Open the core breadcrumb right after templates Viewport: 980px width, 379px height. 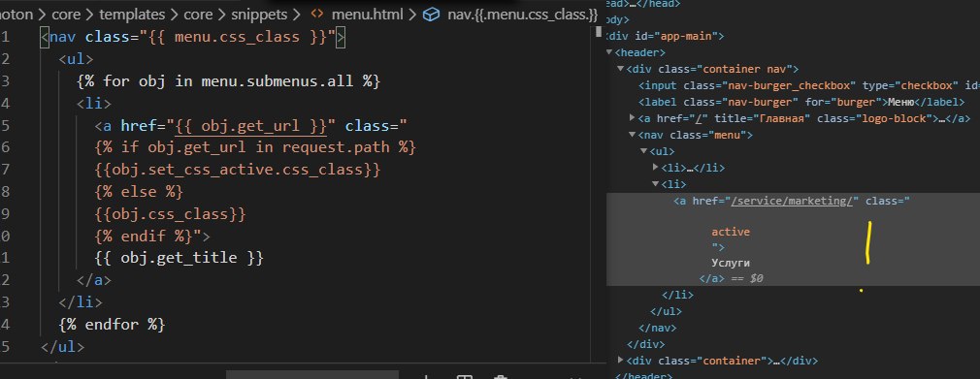[x=197, y=14]
